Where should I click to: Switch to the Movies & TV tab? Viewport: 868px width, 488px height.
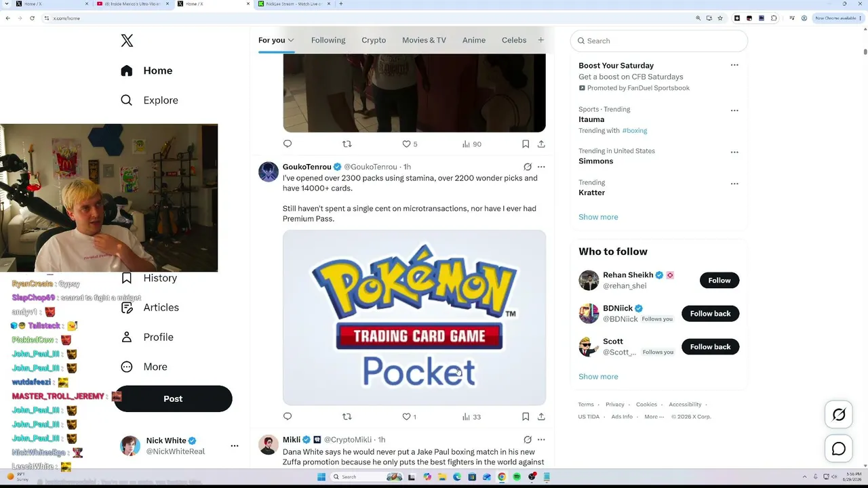tap(424, 40)
